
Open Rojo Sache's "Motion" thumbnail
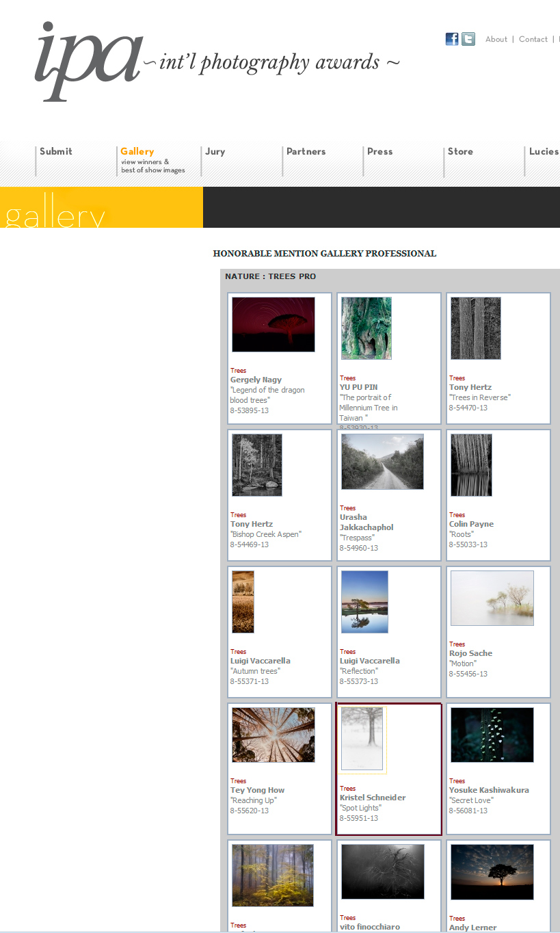(x=492, y=599)
